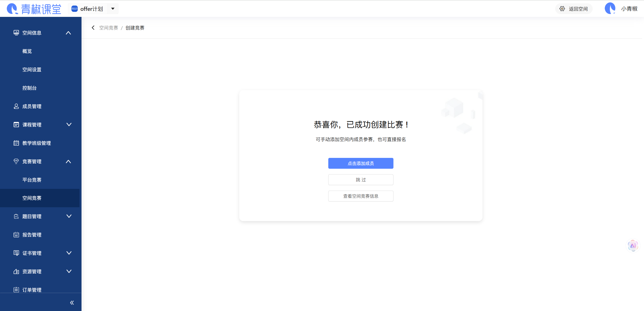The height and width of the screenshot is (311, 644).
Task: Select 空间设置 in the sidebar
Action: tap(32, 70)
